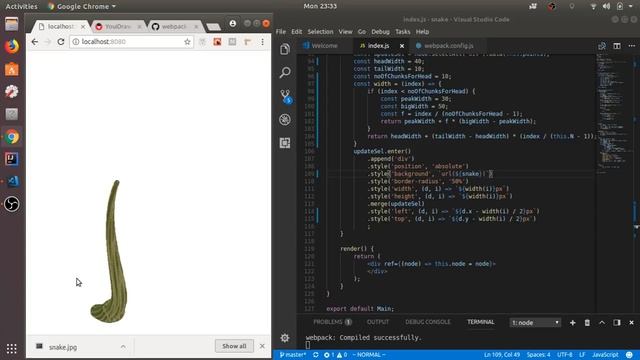Click the synchronize changes icon in status bar
Screen dimensions: 640x360
click(316, 355)
